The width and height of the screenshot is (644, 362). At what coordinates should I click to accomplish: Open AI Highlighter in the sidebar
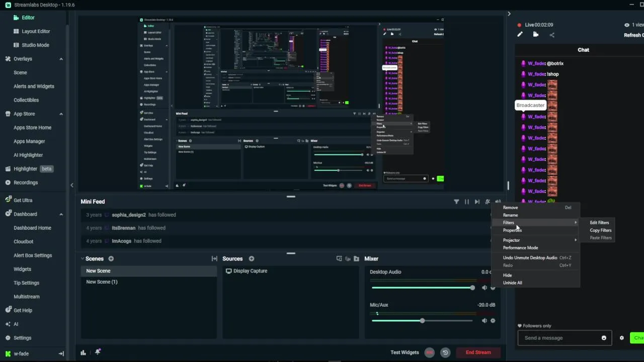click(x=28, y=155)
